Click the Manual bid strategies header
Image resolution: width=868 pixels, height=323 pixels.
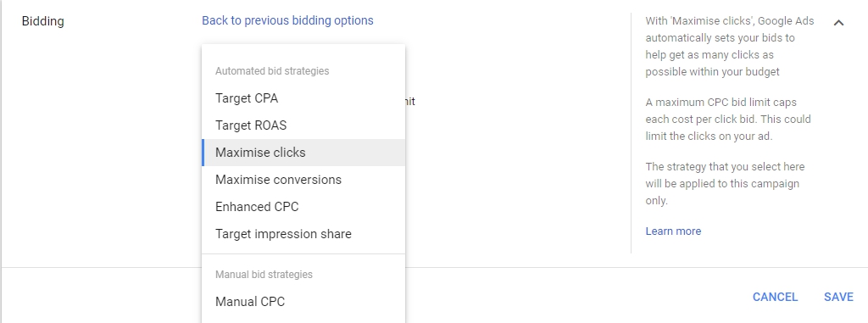click(x=264, y=274)
